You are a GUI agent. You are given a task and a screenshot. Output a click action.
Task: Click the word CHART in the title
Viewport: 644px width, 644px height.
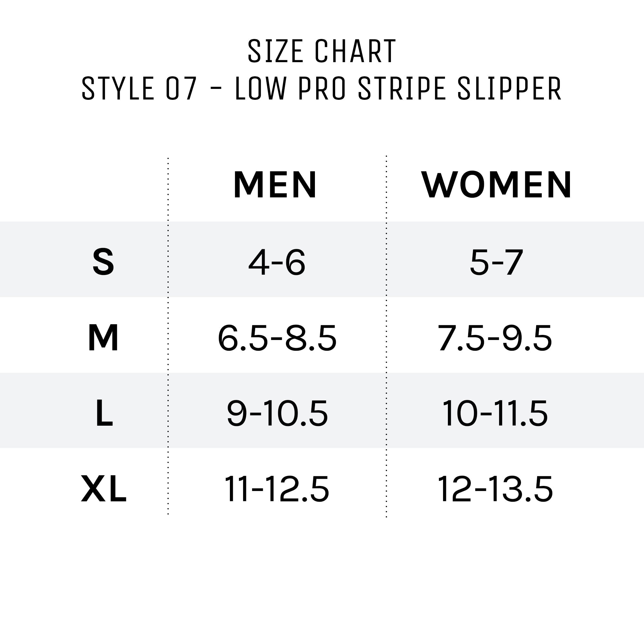(355, 51)
